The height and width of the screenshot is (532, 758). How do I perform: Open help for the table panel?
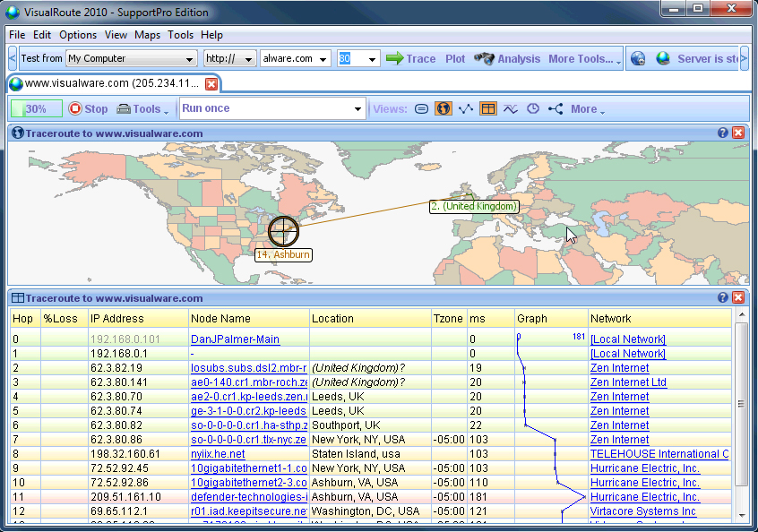pos(723,297)
